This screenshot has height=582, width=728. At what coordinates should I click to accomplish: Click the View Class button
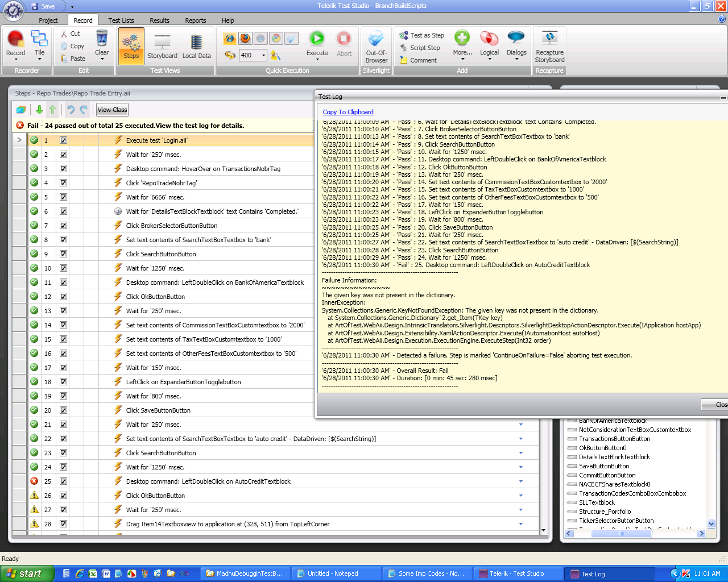click(x=112, y=110)
